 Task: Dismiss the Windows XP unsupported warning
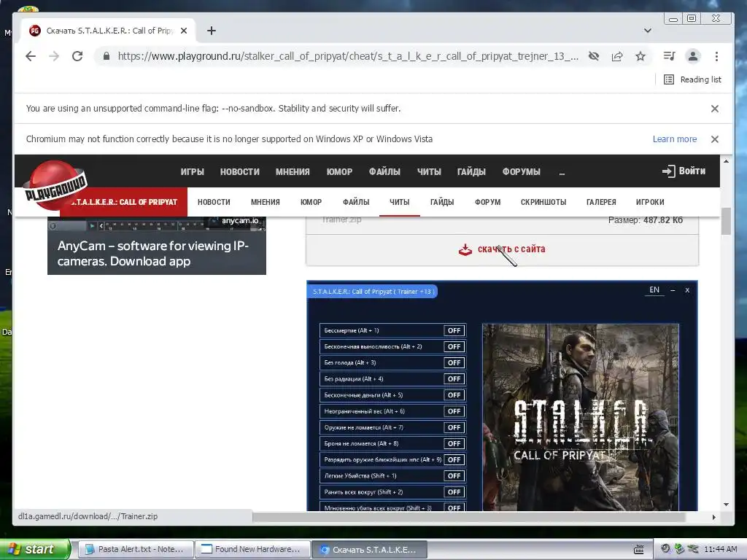click(x=715, y=139)
